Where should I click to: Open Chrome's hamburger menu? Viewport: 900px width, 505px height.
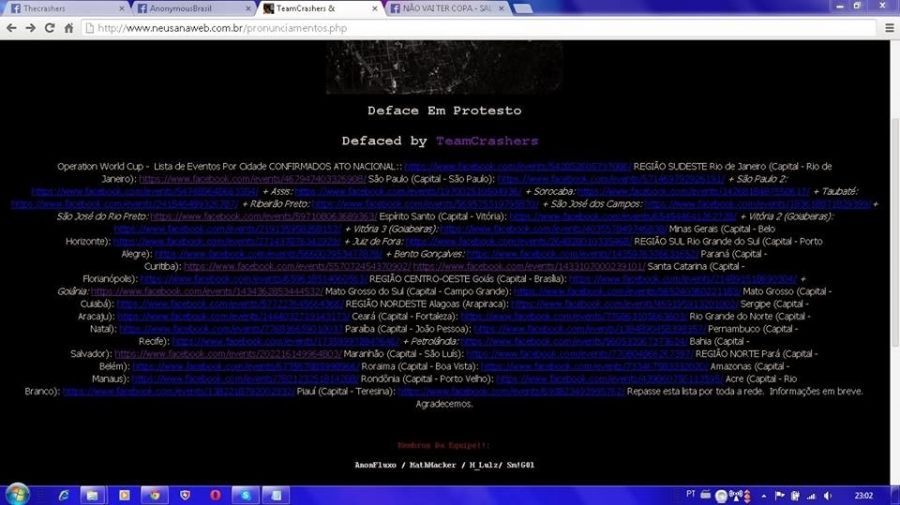pos(889,28)
